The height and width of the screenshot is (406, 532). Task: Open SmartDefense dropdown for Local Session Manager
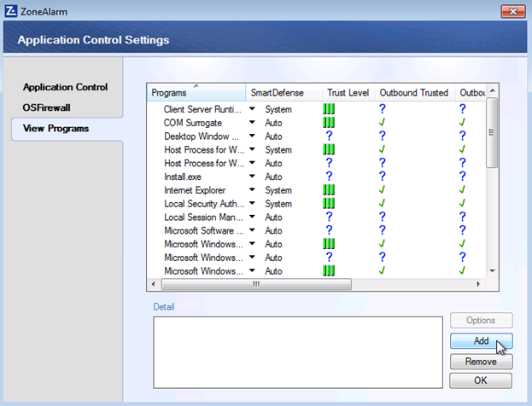pos(252,217)
